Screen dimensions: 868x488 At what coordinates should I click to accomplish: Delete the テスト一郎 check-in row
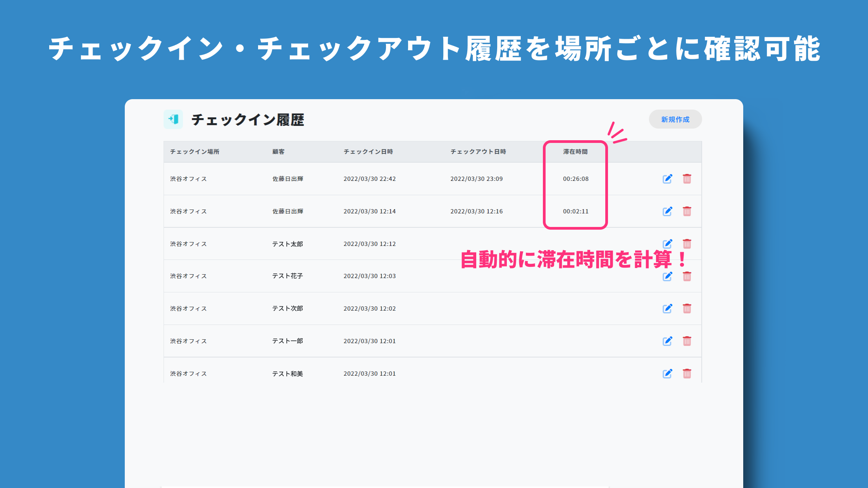pyautogui.click(x=687, y=341)
